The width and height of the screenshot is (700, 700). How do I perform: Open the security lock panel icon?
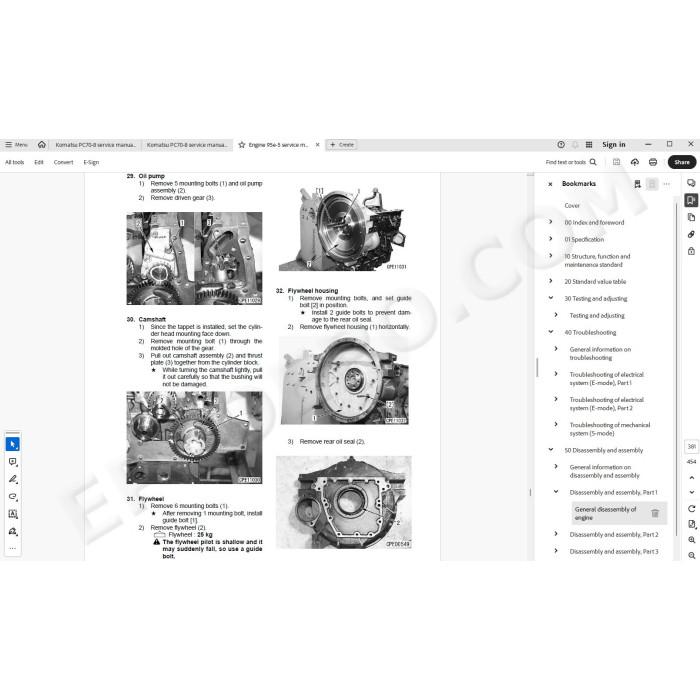[691, 251]
